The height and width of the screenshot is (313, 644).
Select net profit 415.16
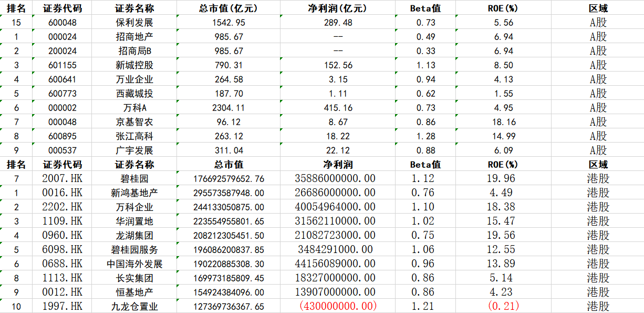pos(338,108)
